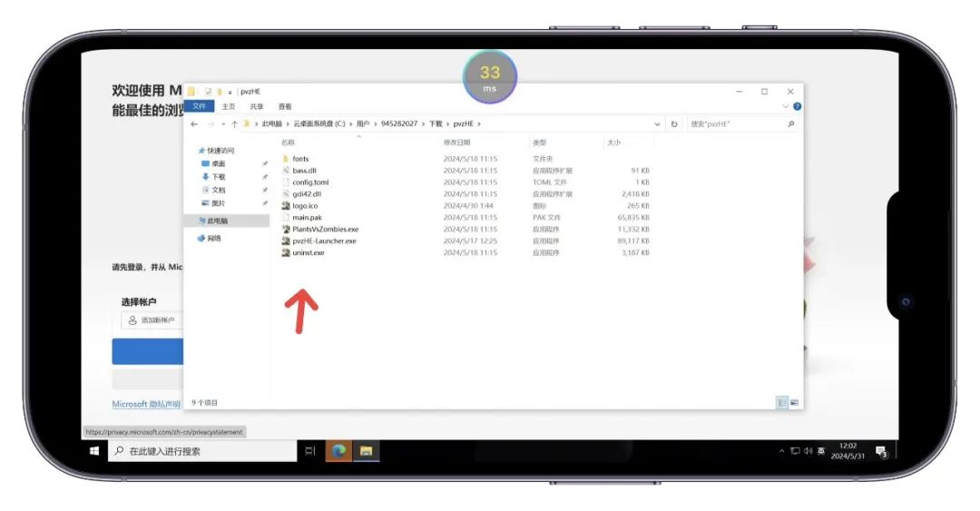The width and height of the screenshot is (980, 511).
Task: Select 用户 in the address path
Action: click(x=363, y=123)
